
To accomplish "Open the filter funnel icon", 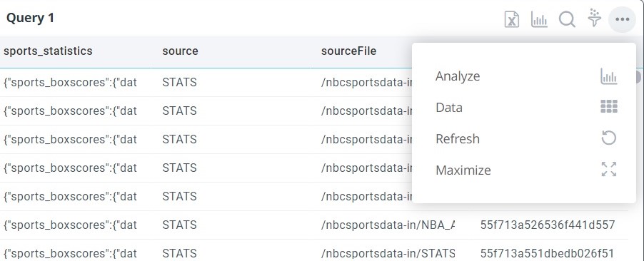I will tap(594, 18).
